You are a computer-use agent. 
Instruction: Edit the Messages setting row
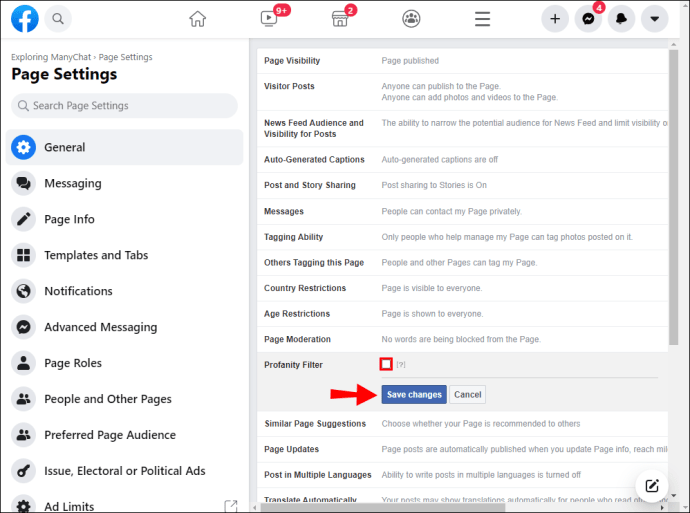click(462, 211)
